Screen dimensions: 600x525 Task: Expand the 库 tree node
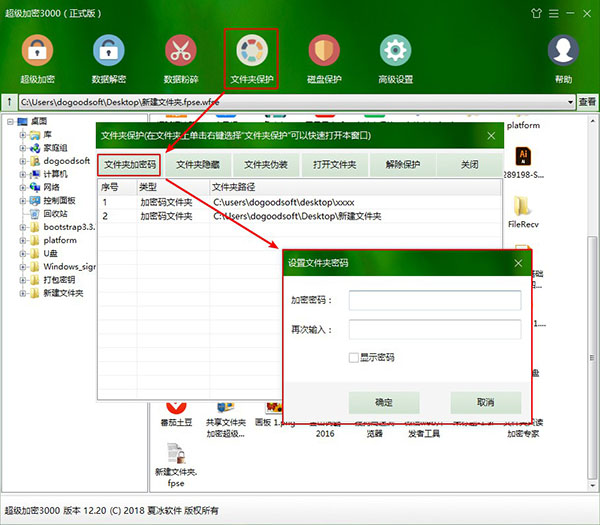point(23,135)
